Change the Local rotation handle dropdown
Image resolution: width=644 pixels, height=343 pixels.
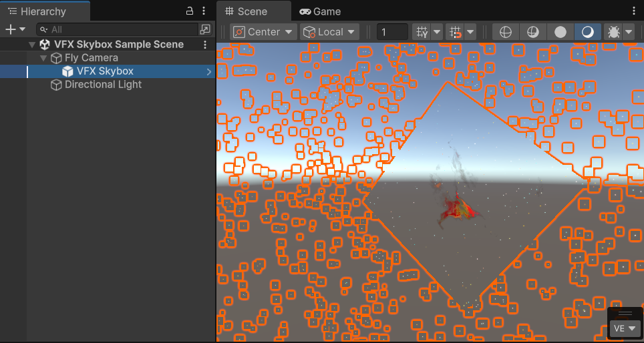330,32
